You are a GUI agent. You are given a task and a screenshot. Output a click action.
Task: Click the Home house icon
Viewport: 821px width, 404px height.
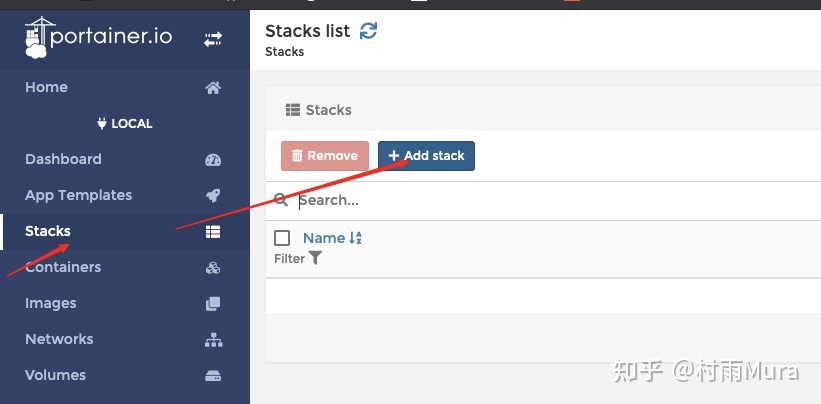(x=213, y=87)
